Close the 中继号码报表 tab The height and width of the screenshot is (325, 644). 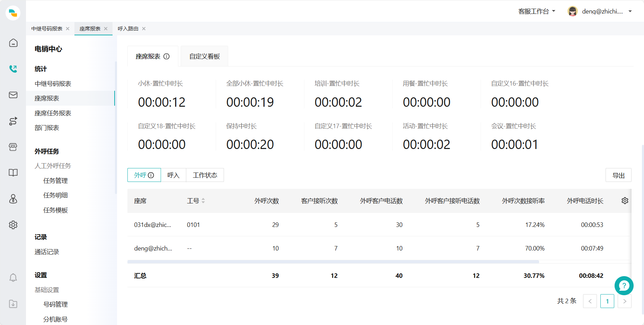pyautogui.click(x=68, y=29)
